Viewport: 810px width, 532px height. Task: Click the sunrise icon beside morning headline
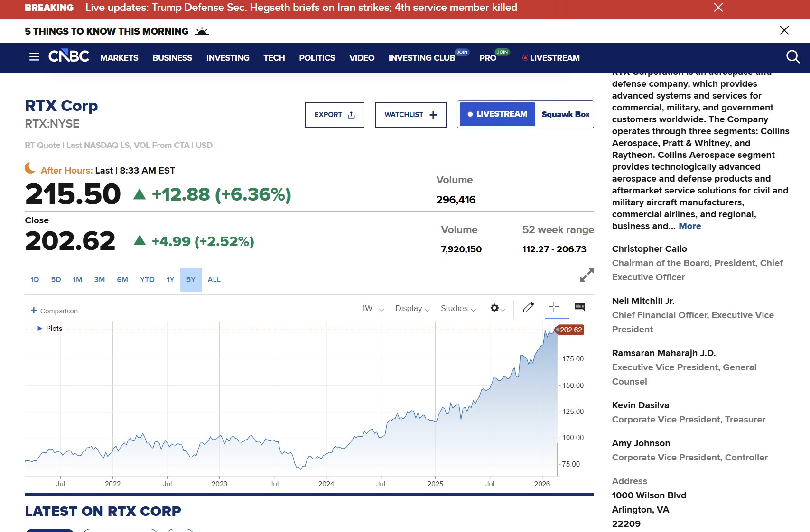(x=202, y=31)
